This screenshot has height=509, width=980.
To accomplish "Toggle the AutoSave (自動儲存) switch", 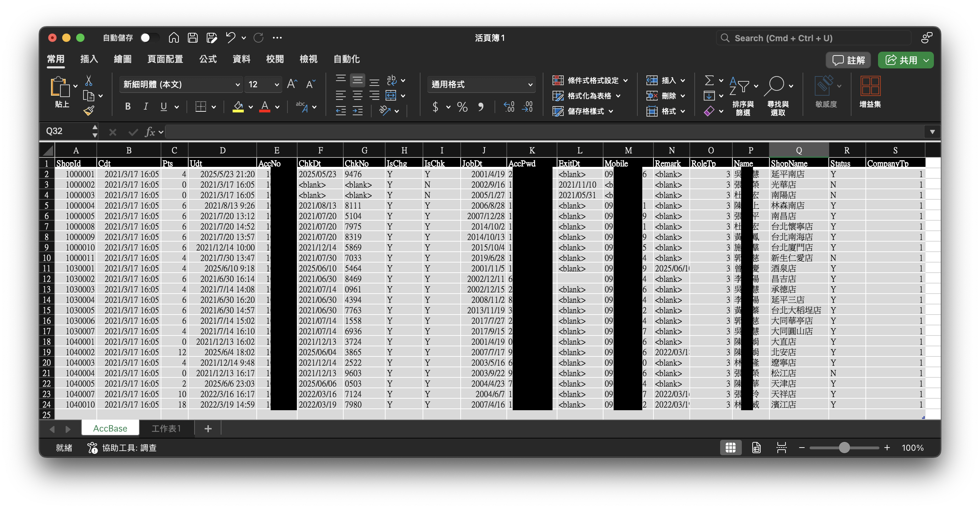I will [149, 38].
